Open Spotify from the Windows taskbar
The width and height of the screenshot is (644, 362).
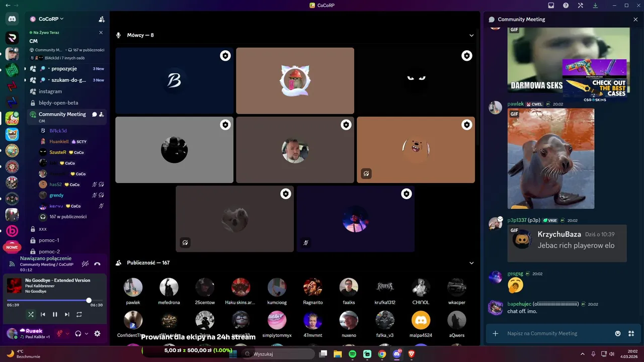(353, 354)
